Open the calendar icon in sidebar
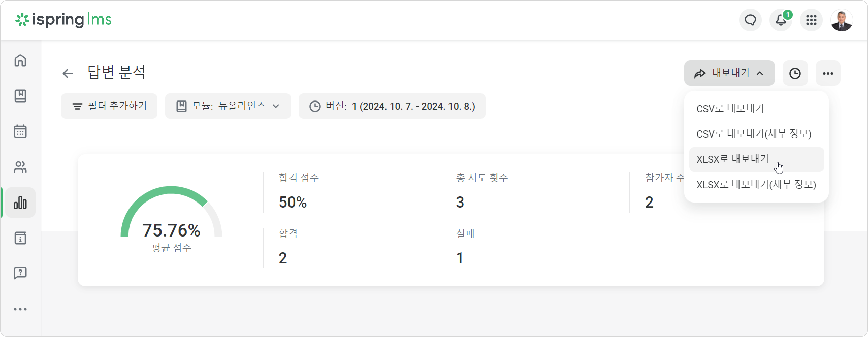868x337 pixels. pos(20,131)
